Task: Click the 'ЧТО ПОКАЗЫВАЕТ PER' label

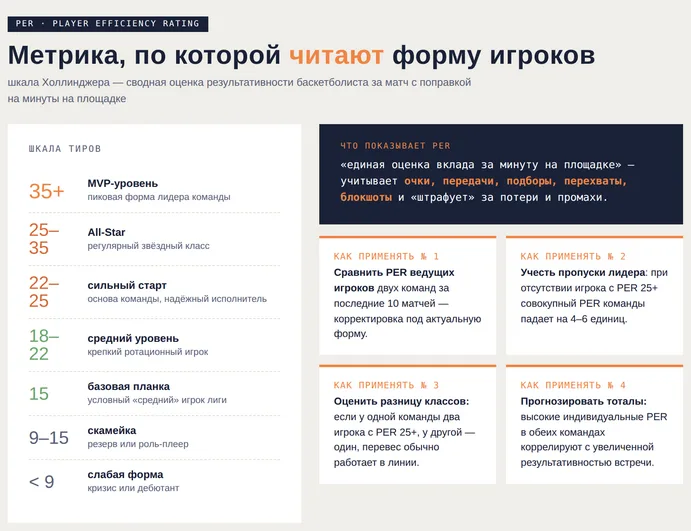Action: 395,146
